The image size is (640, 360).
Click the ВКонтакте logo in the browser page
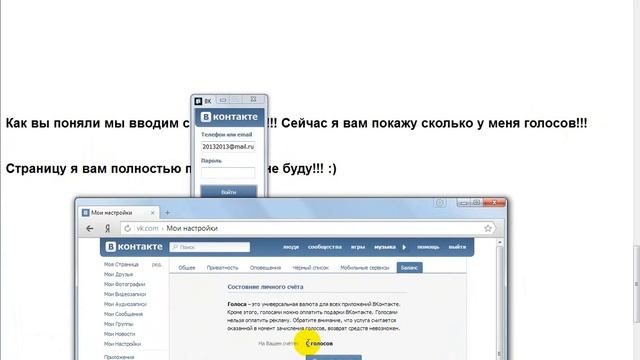click(134, 247)
